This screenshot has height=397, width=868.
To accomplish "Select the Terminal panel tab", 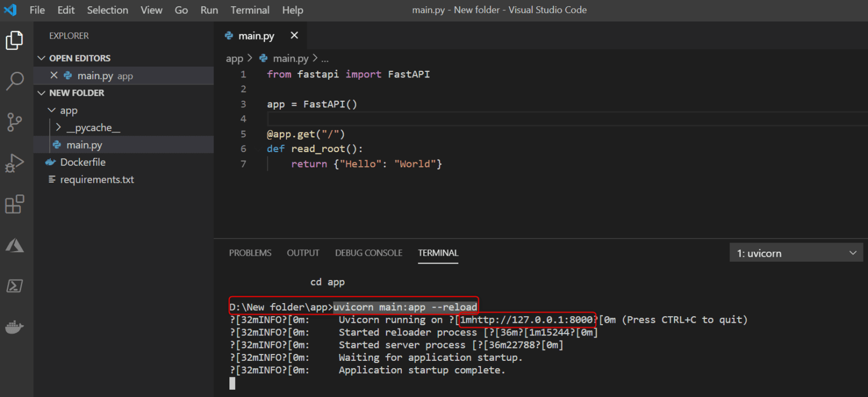I will click(x=438, y=253).
